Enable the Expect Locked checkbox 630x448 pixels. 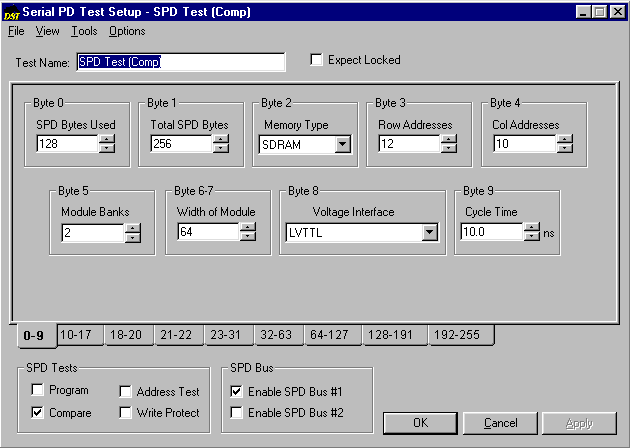[x=318, y=60]
